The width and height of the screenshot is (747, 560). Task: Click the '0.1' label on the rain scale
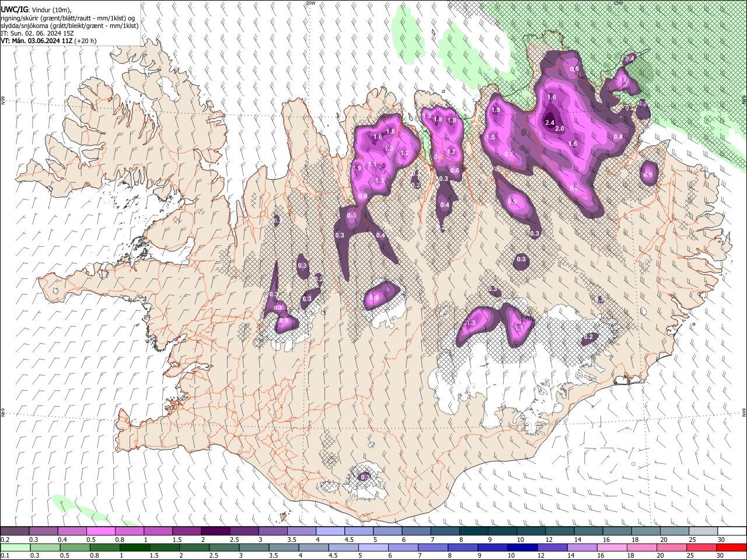point(5,556)
